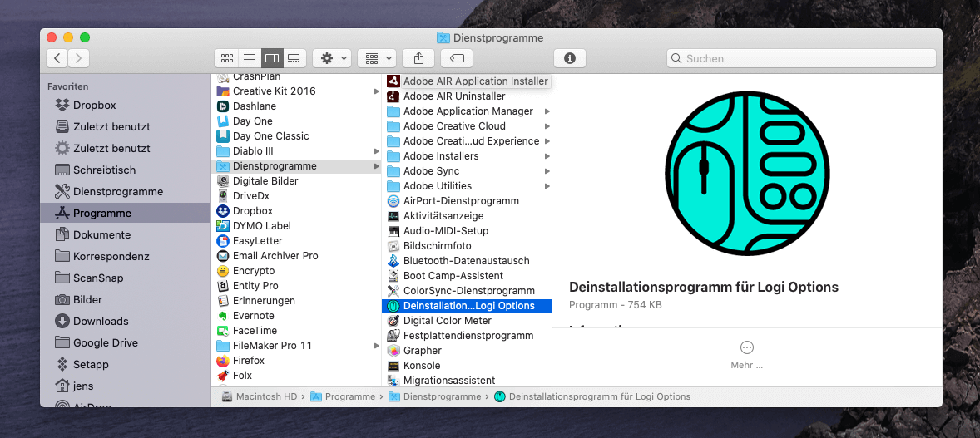
Task: Select Aktivitätsanzeige in the utilities list
Action: pyautogui.click(x=445, y=216)
